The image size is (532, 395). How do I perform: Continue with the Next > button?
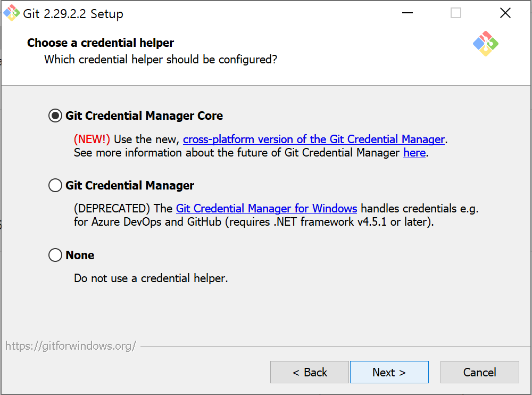(x=389, y=372)
